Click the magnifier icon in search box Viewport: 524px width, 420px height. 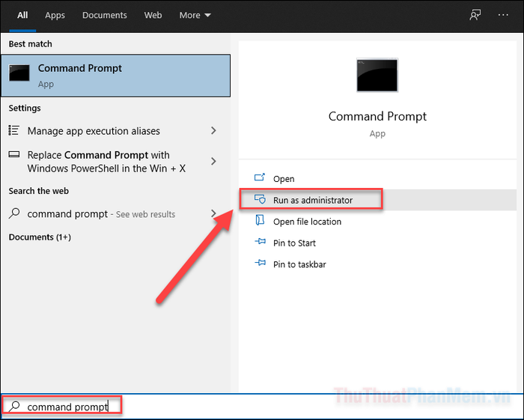[14, 406]
